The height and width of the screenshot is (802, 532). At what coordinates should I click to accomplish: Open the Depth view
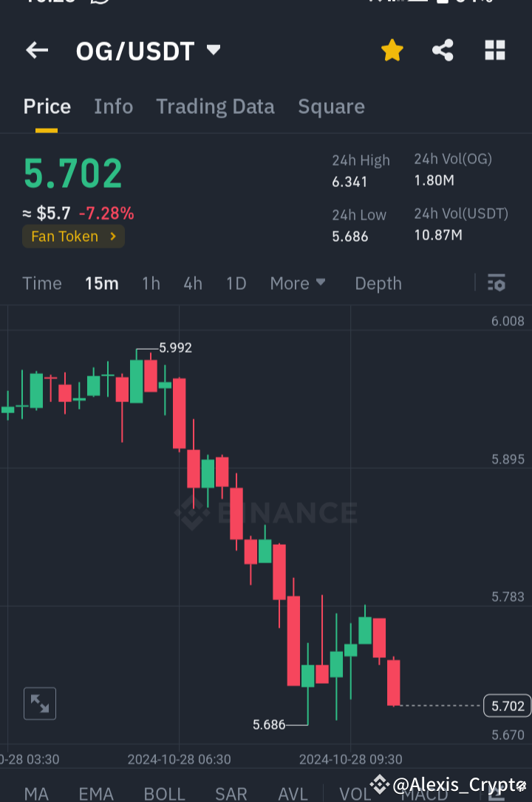tap(378, 283)
